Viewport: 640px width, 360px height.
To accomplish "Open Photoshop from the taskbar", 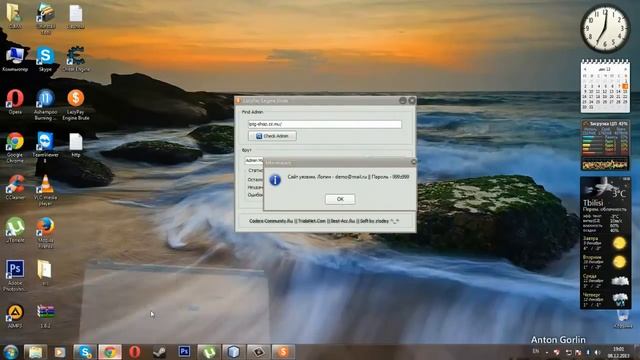I will point(184,352).
